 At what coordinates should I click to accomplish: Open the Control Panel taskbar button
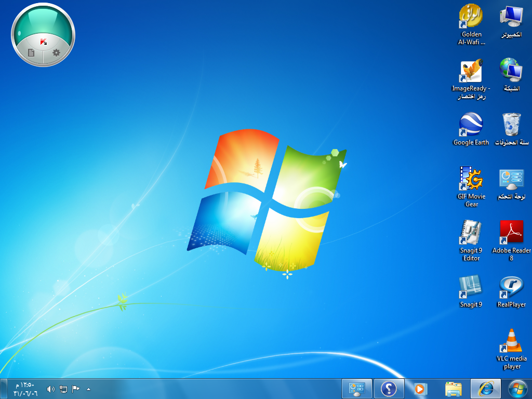pyautogui.click(x=356, y=389)
